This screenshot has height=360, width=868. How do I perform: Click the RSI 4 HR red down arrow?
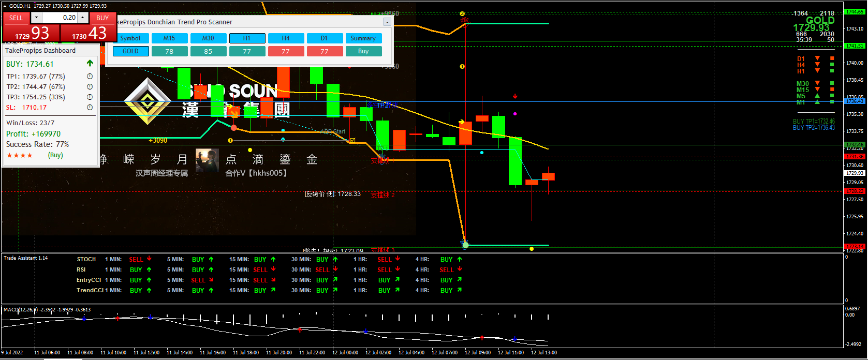pos(460,269)
